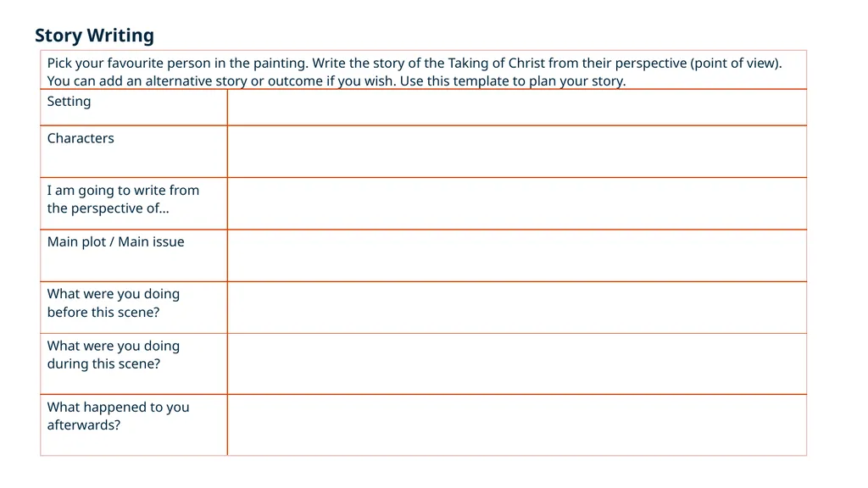Click the 'during this scene' answer cell

tap(517, 364)
